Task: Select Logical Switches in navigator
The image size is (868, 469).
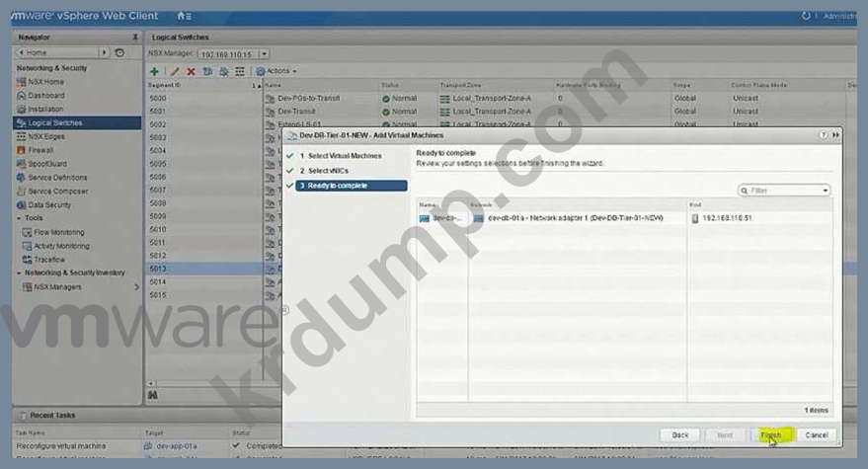Action: coord(77,122)
